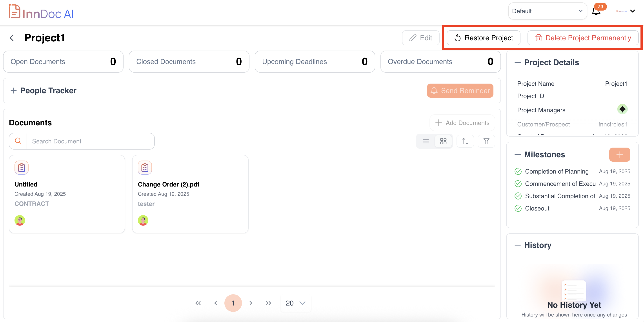The image size is (644, 322).
Task: Expand the People Tracker section
Action: pyautogui.click(x=14, y=91)
